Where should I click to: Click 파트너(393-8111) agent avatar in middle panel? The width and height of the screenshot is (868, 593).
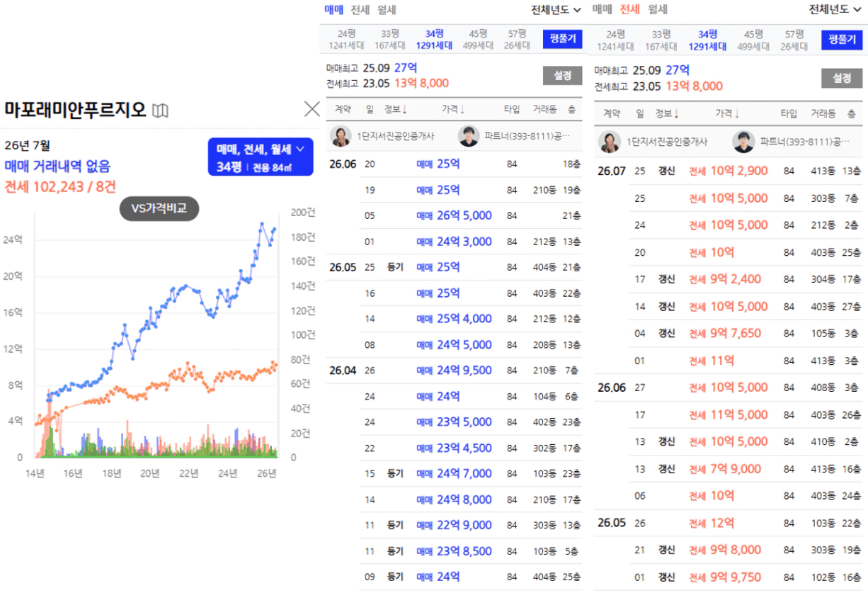point(469,137)
